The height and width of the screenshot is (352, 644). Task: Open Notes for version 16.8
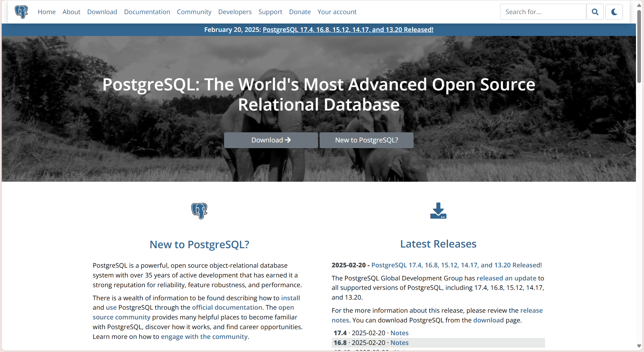click(x=399, y=343)
